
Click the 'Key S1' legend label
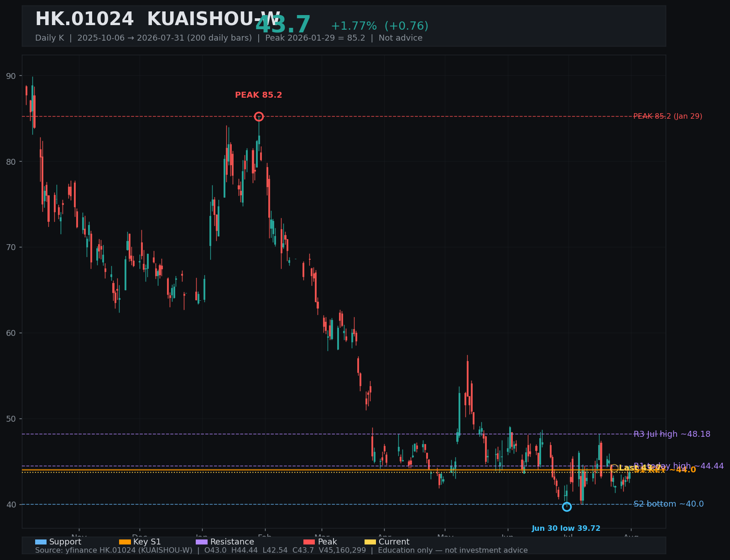coord(147,542)
